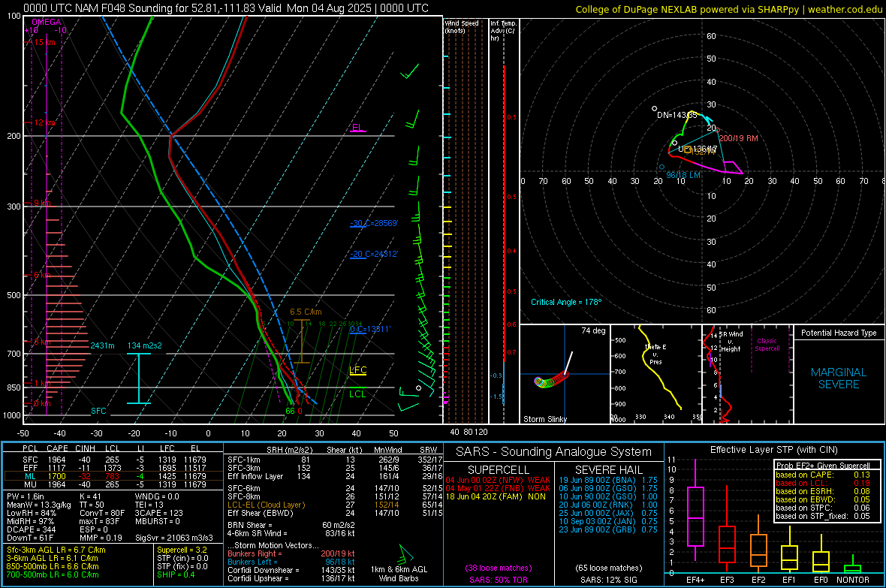Click the '19 Jun 89 00Z (BNA) 1.75' hail match
The image size is (886, 588).
pos(608,480)
